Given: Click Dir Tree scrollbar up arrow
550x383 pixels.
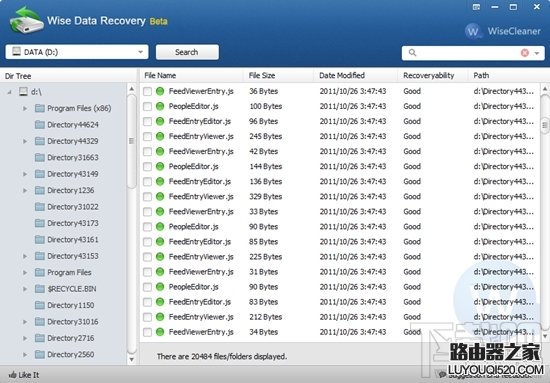Looking at the screenshot, I should 132,89.
